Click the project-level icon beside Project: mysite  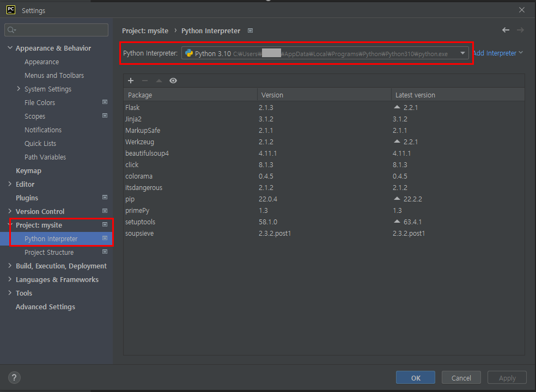(x=105, y=224)
